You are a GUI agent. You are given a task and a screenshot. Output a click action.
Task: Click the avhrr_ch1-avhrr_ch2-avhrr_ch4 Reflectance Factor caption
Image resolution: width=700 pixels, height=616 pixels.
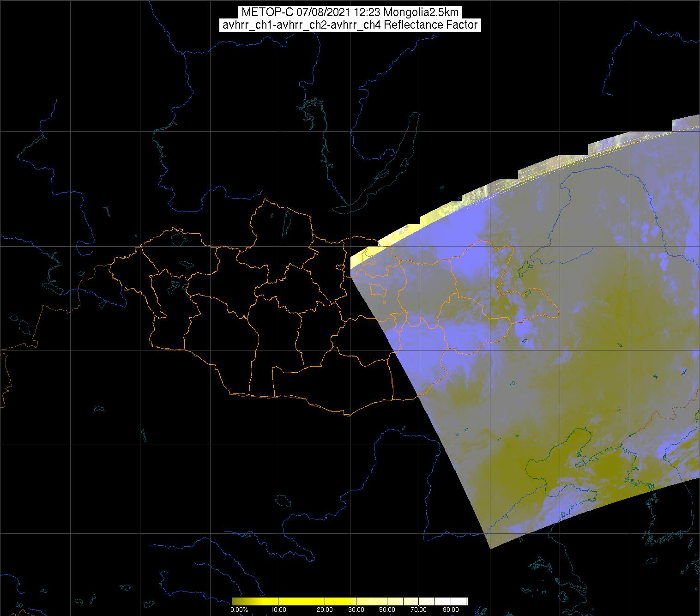[350, 25]
